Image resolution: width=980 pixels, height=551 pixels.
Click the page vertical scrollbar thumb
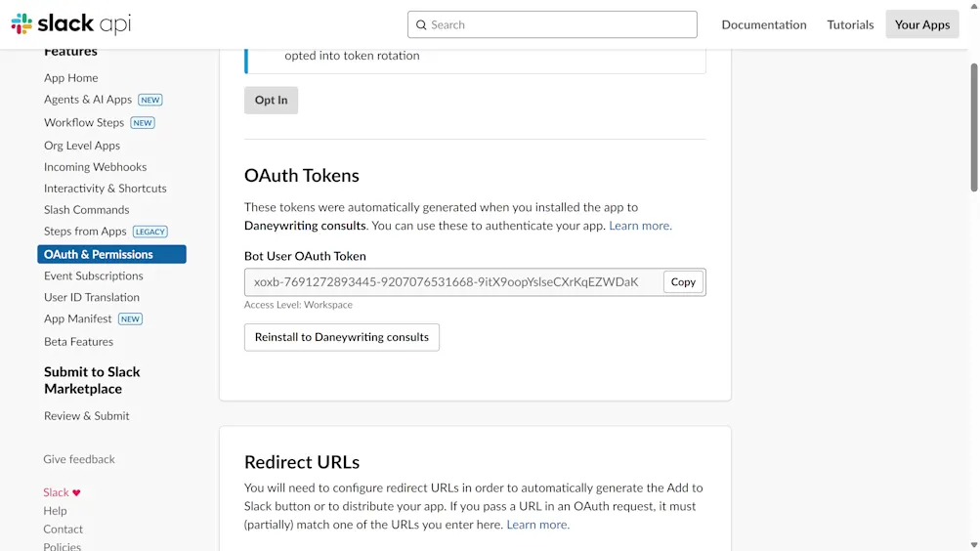coord(974,127)
